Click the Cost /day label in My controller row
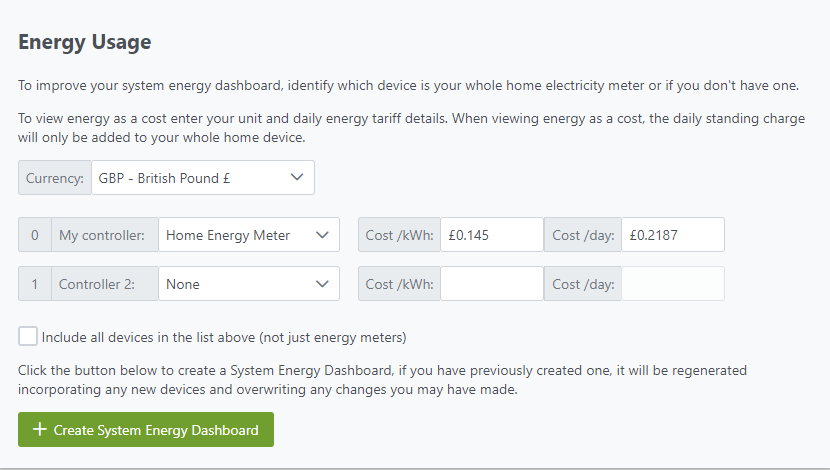Viewport: 830px width, 470px height. pyautogui.click(x=582, y=235)
